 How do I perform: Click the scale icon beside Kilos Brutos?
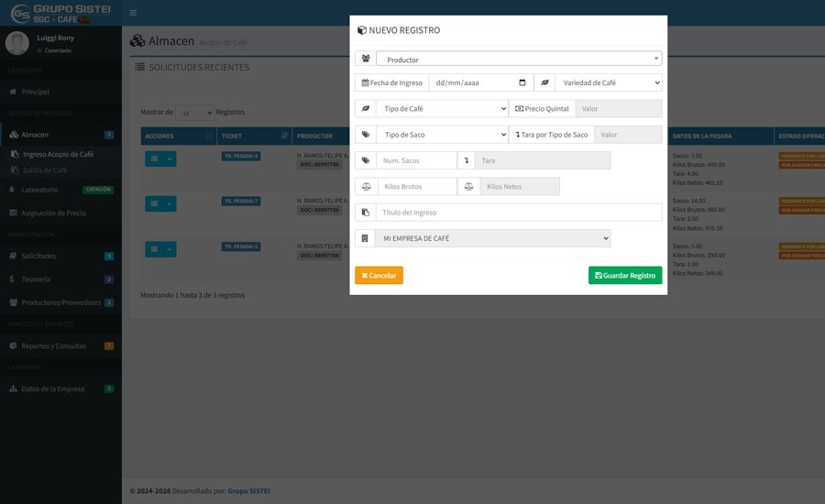[x=366, y=186]
